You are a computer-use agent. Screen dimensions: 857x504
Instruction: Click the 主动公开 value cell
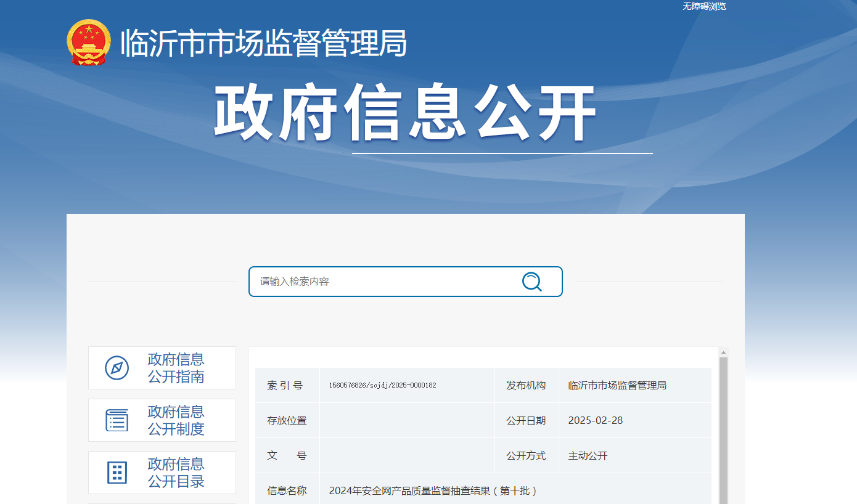click(636, 456)
